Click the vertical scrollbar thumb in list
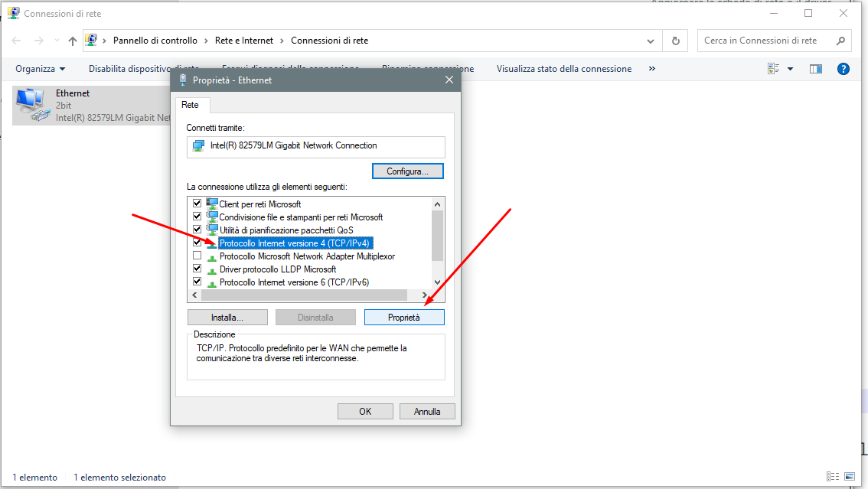The height and width of the screenshot is (489, 868). 437,235
